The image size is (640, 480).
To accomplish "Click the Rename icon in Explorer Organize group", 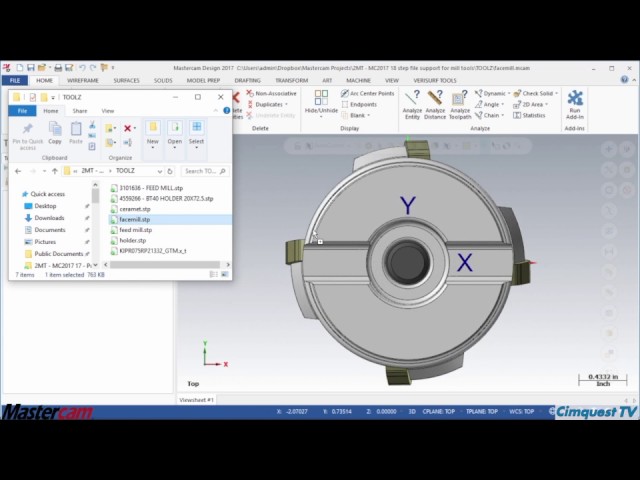I will tap(127, 142).
